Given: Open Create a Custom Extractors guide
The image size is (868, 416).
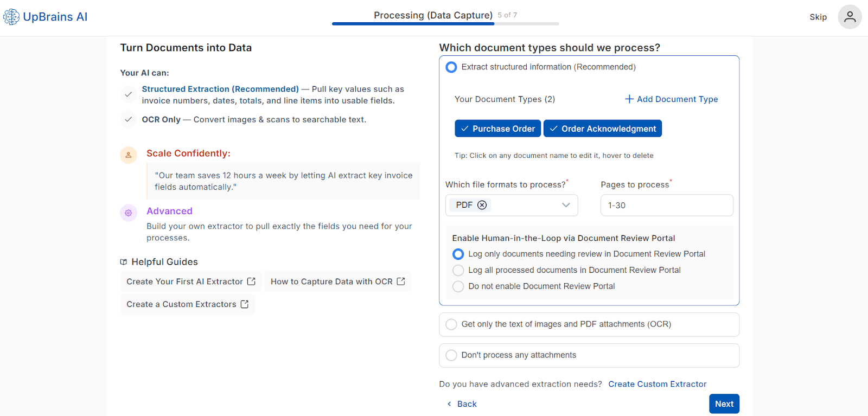Looking at the screenshot, I should point(187,304).
